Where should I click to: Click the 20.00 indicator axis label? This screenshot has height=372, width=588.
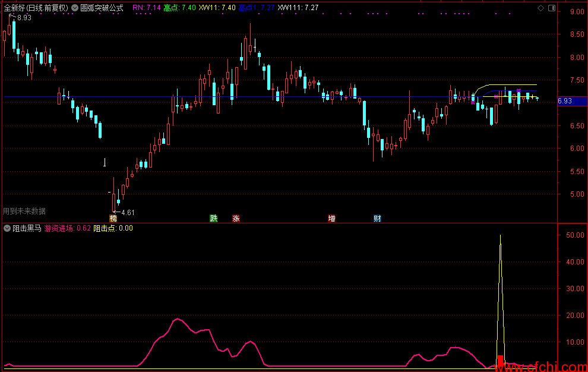576,316
